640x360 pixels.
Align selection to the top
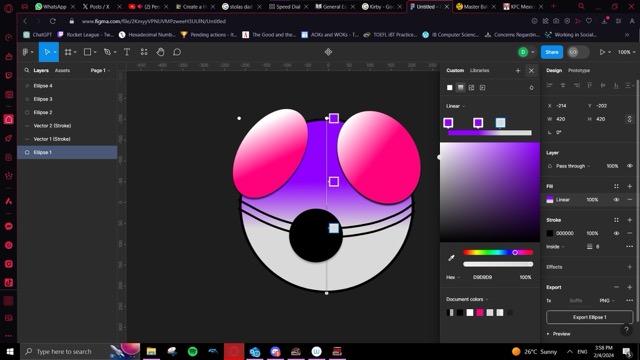point(589,85)
